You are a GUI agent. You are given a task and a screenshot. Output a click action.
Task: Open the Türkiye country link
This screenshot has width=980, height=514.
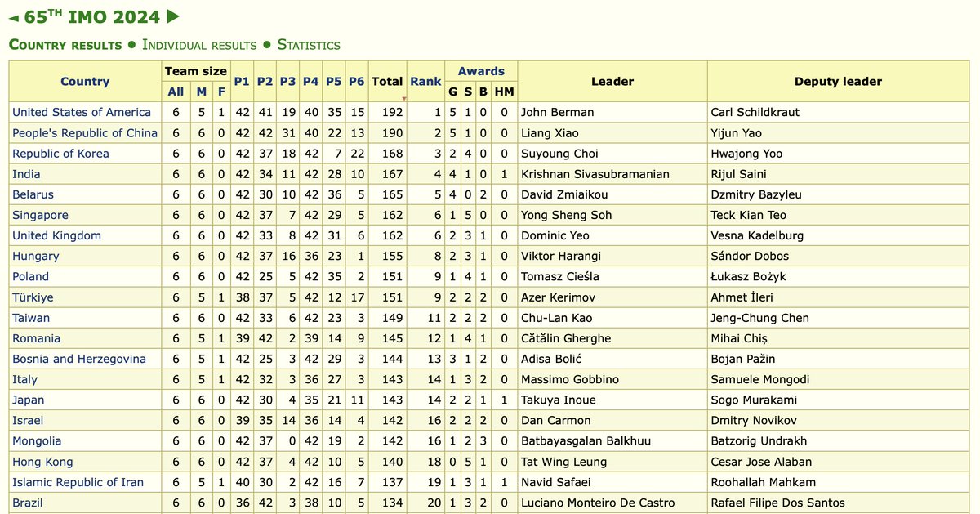click(x=33, y=297)
